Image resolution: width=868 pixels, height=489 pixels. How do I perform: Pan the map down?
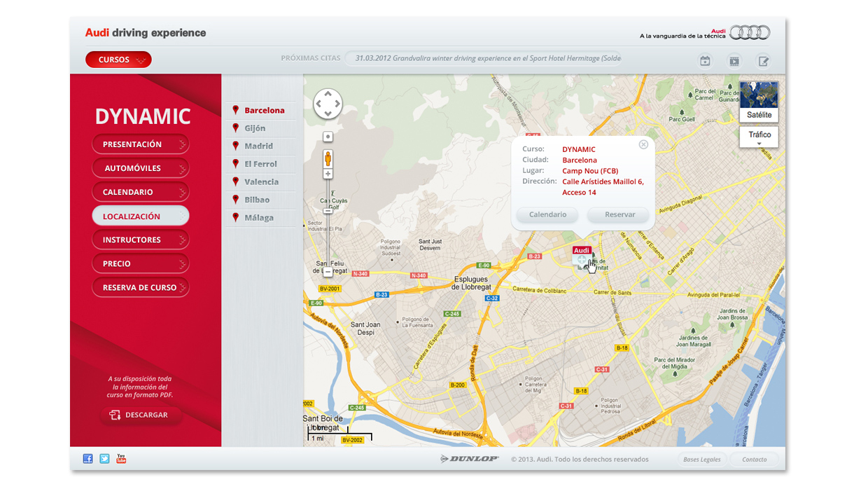click(x=328, y=114)
